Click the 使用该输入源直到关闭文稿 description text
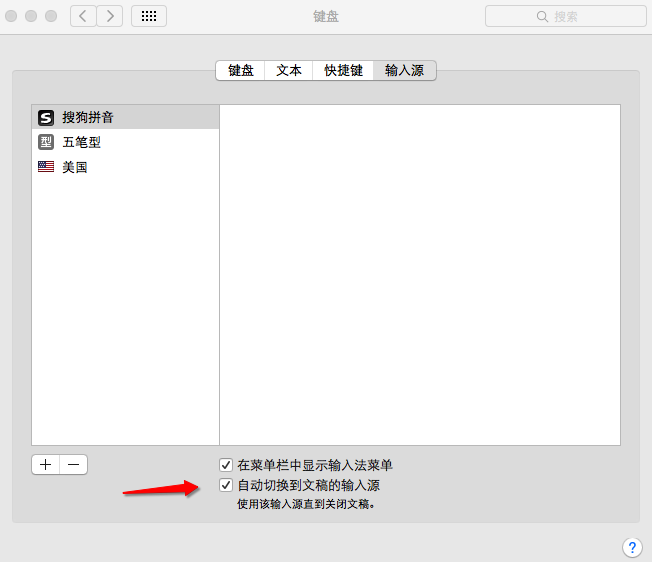 coord(306,504)
